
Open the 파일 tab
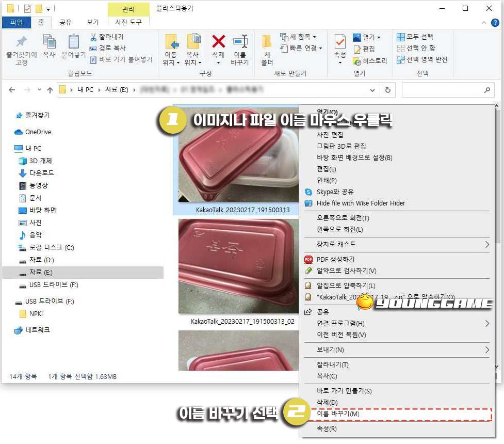pyautogui.click(x=17, y=22)
